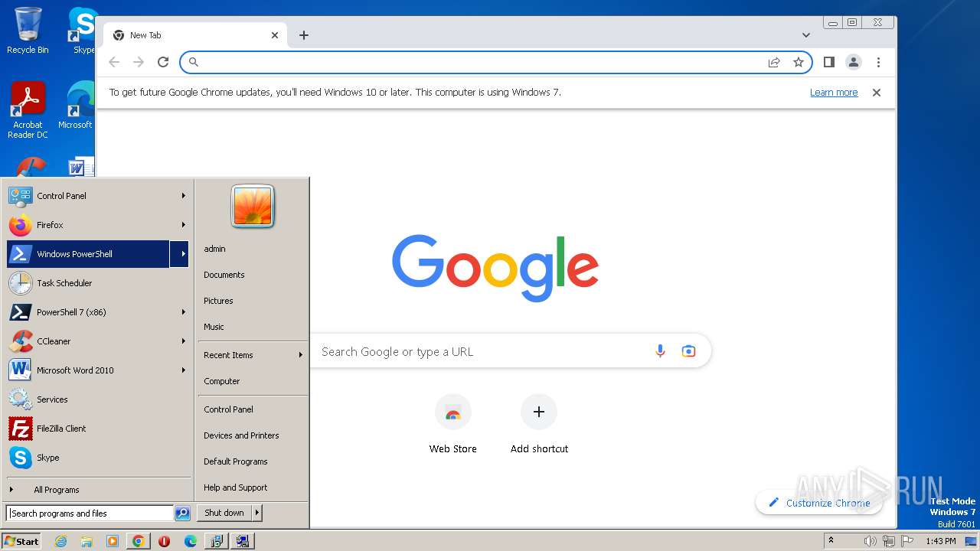Viewport: 980px width, 551px height.
Task: Bookmark this tab with the star icon
Action: pyautogui.click(x=799, y=62)
